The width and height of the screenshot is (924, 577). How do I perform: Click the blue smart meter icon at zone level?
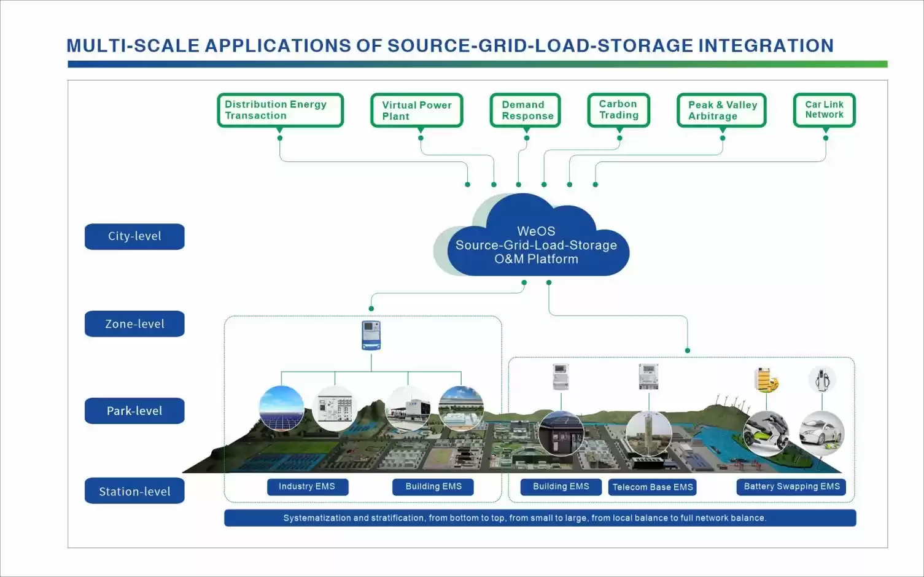pos(371,335)
